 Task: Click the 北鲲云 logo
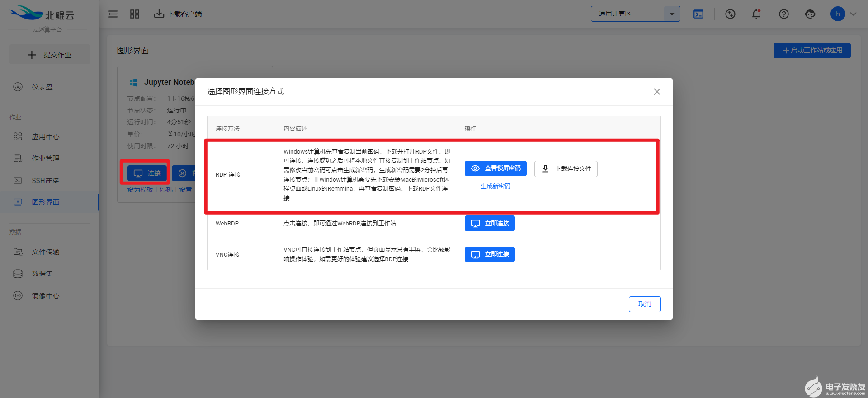point(42,14)
